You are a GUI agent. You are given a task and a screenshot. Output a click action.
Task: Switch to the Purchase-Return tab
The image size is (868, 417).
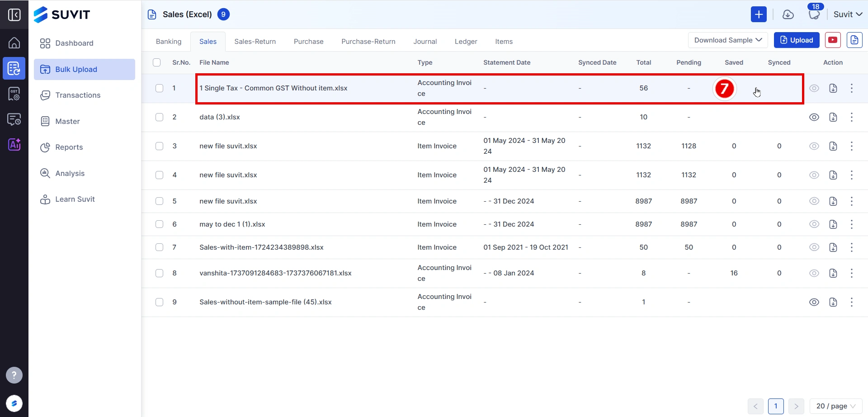368,42
